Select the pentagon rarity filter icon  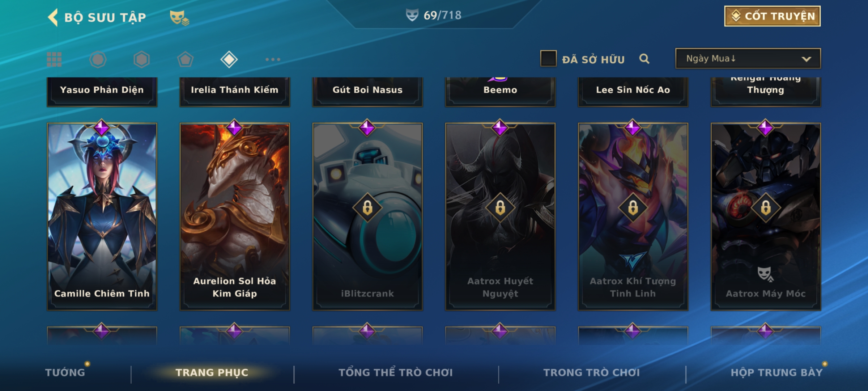(x=185, y=59)
